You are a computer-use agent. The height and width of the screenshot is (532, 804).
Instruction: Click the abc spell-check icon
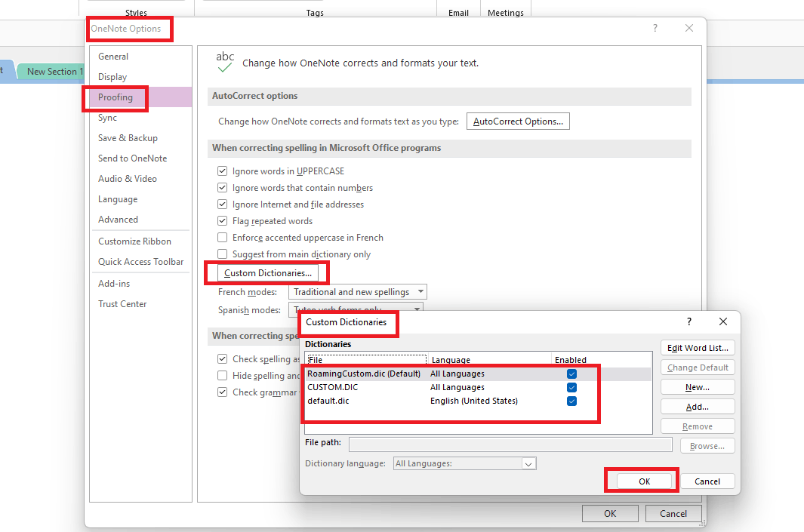coord(225,60)
